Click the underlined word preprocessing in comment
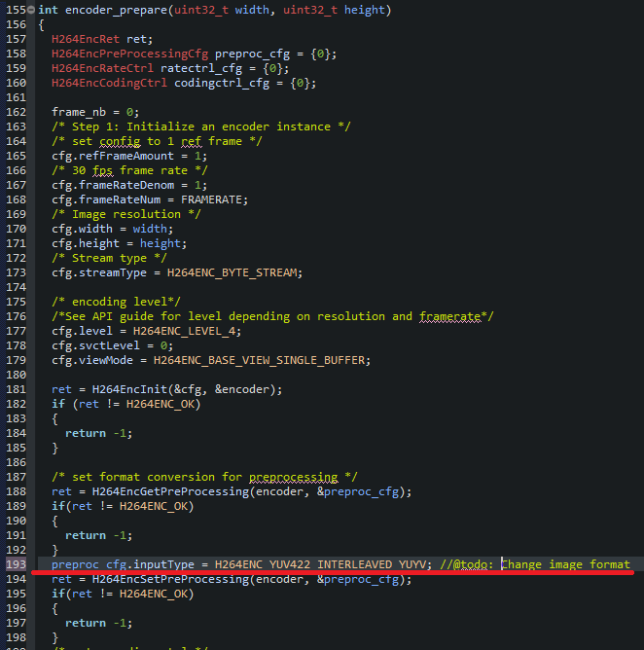644x650 pixels. [294, 477]
